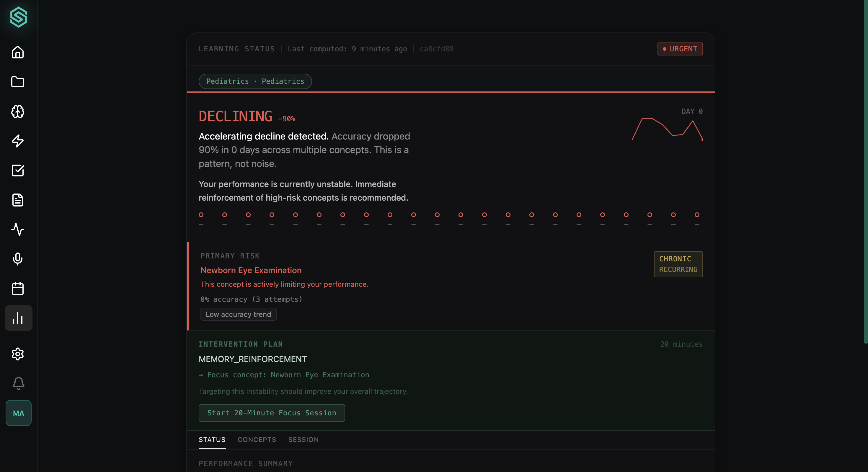
Task: Click the document notes sidebar icon
Action: click(x=17, y=200)
